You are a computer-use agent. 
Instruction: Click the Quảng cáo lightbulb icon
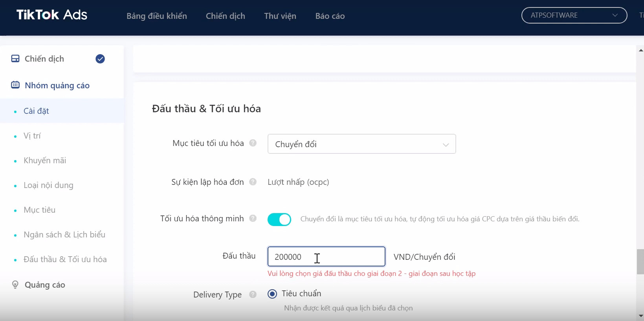pyautogui.click(x=15, y=285)
